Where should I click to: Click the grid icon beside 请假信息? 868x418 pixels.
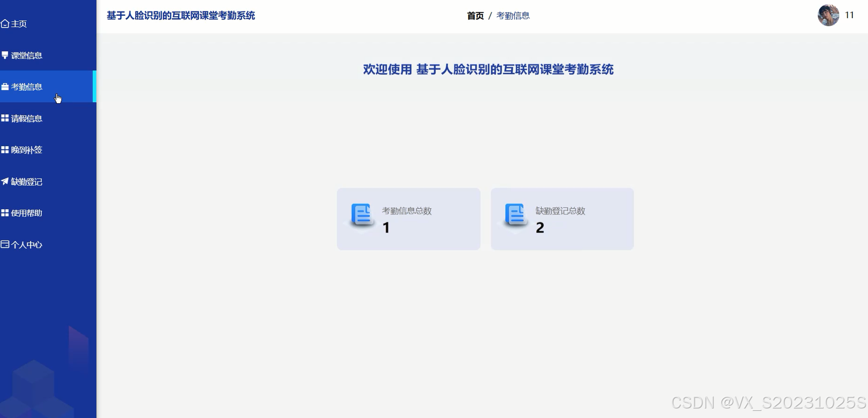coord(5,118)
